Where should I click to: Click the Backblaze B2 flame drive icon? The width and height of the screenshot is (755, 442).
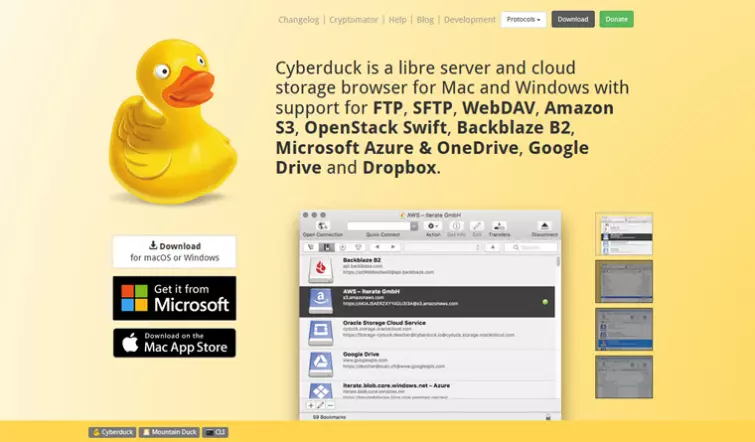321,270
